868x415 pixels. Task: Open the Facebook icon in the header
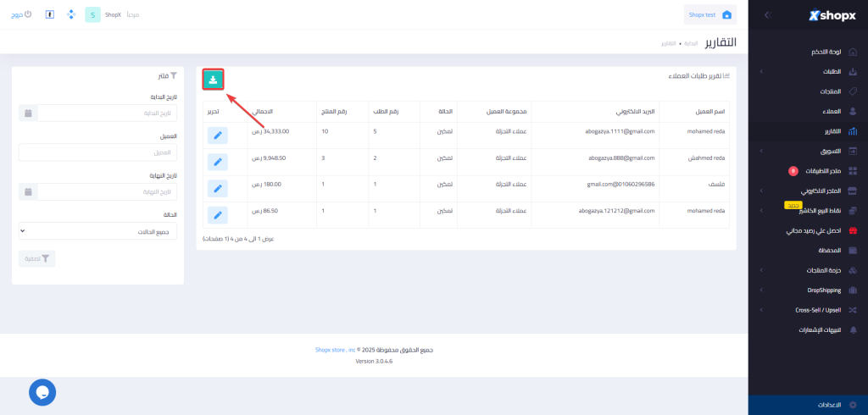point(50,15)
